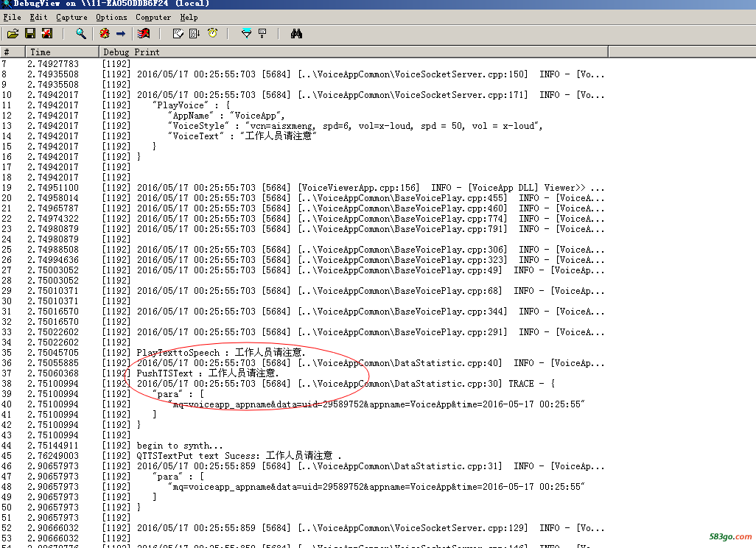The height and width of the screenshot is (548, 756).
Task: Click the Open log file icon
Action: point(13,33)
